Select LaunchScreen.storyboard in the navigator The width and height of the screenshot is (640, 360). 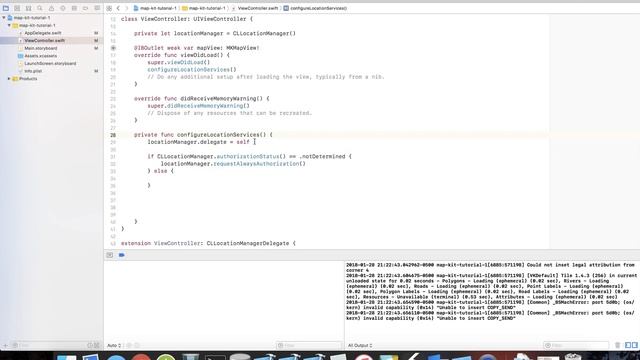tap(51, 63)
